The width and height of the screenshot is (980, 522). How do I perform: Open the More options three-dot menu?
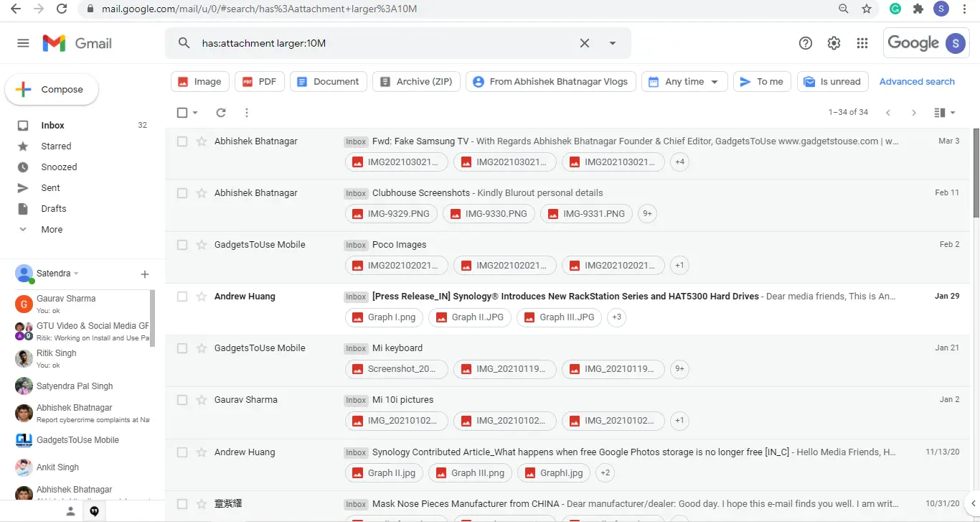point(247,113)
